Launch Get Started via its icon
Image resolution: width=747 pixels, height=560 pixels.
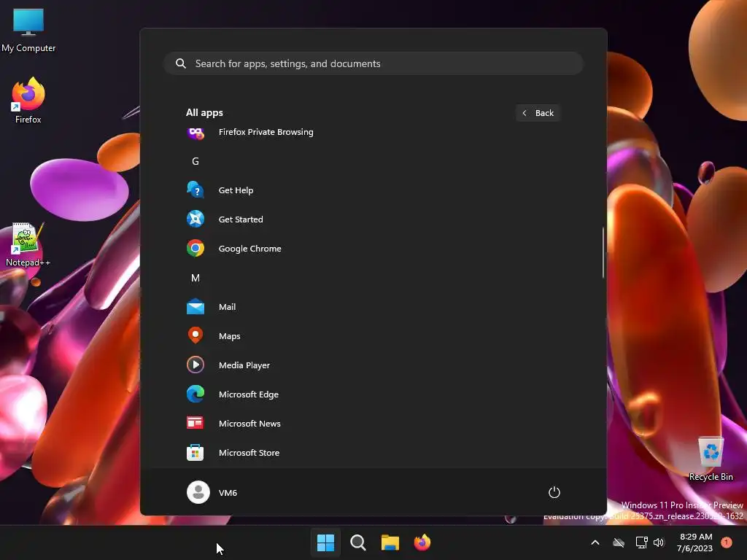point(196,219)
